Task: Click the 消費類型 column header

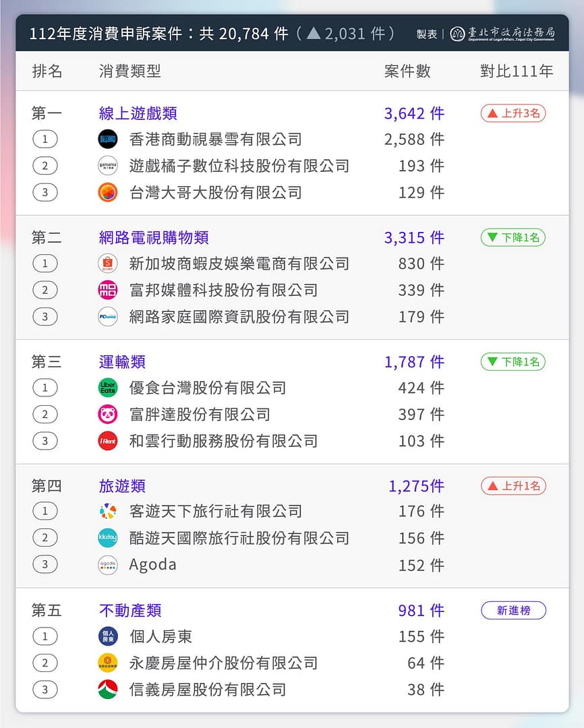Action: (130, 71)
